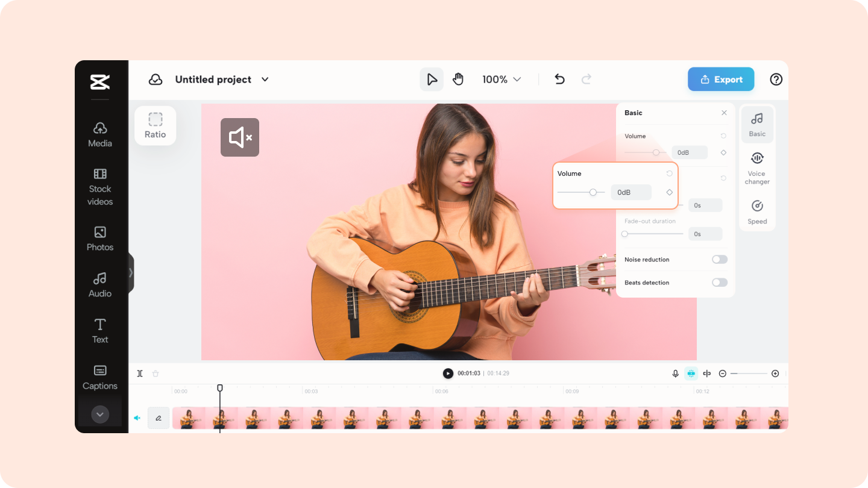The height and width of the screenshot is (488, 868).
Task: Mute the video track with the speaker icon
Action: click(137, 418)
